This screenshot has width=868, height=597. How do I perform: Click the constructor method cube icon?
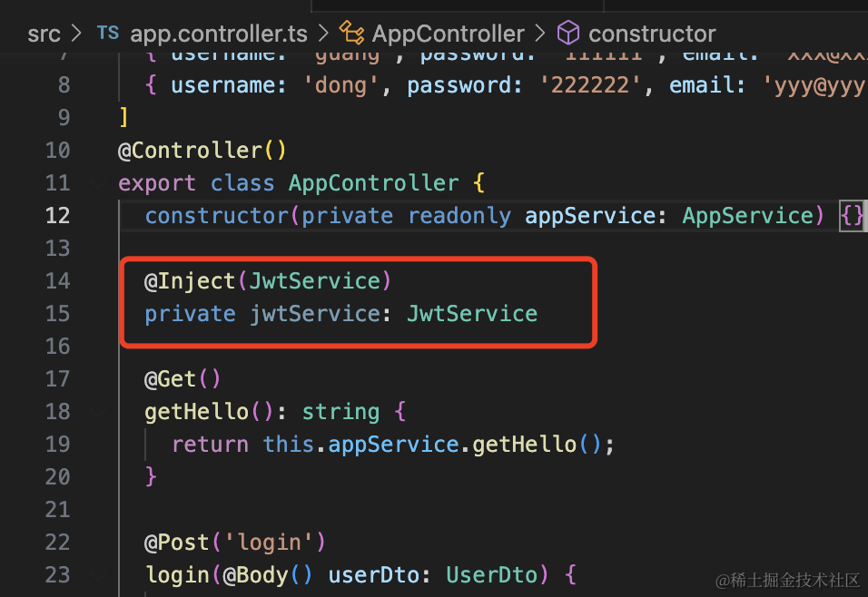568,33
